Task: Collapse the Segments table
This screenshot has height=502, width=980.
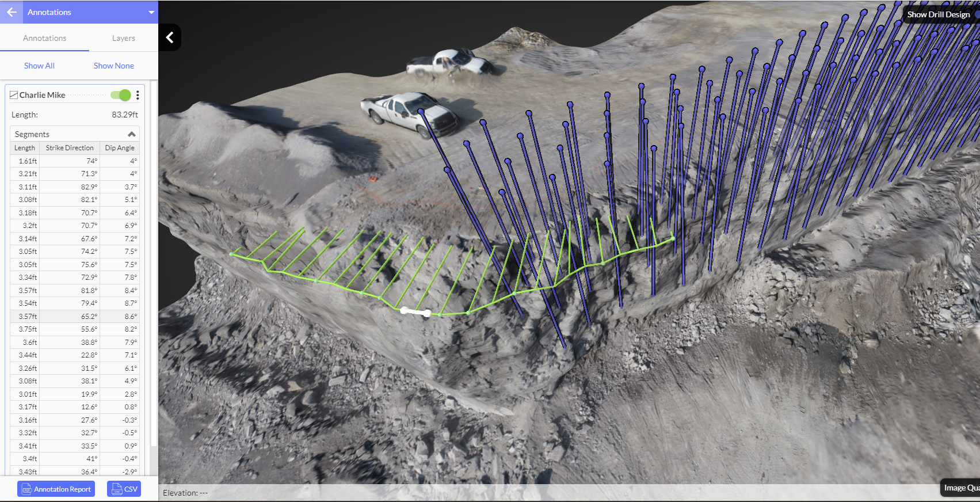Action: [x=132, y=134]
